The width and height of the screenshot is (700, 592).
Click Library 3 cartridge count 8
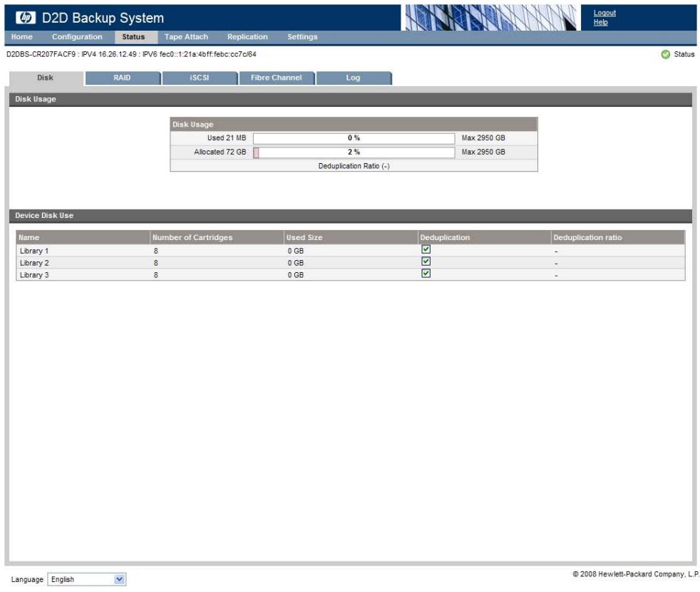point(156,275)
